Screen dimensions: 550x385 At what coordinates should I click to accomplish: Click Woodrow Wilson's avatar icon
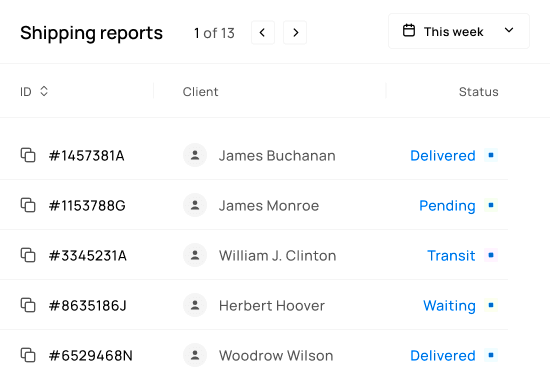pyautogui.click(x=195, y=355)
